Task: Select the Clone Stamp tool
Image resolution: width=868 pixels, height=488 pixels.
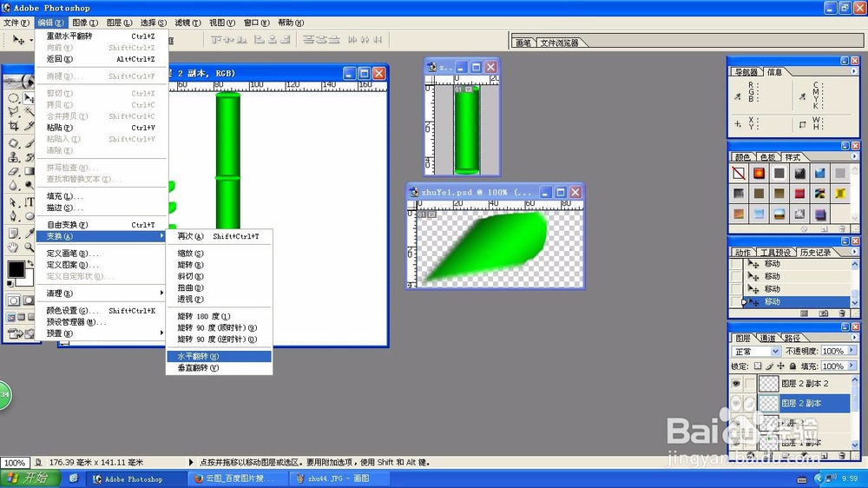Action: click(x=13, y=157)
